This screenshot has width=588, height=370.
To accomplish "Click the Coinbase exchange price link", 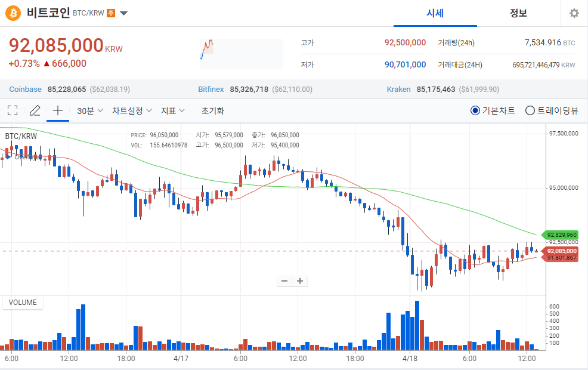I will pyautogui.click(x=26, y=89).
